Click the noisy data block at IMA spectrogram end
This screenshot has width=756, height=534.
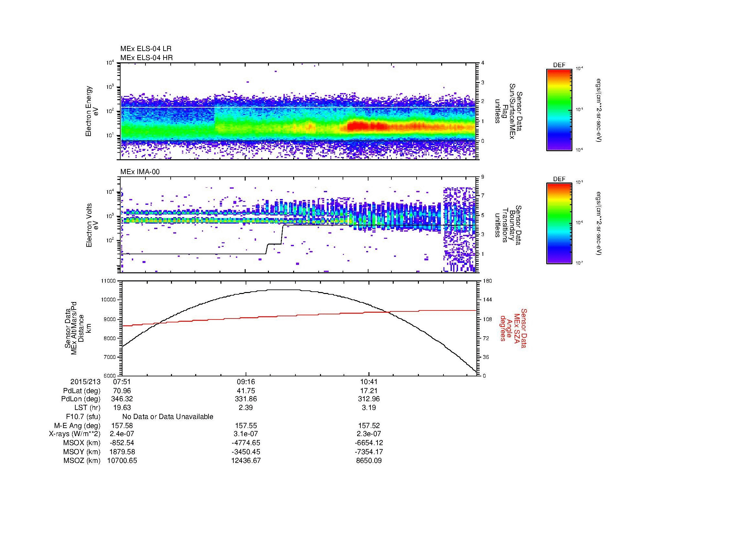[460, 230]
